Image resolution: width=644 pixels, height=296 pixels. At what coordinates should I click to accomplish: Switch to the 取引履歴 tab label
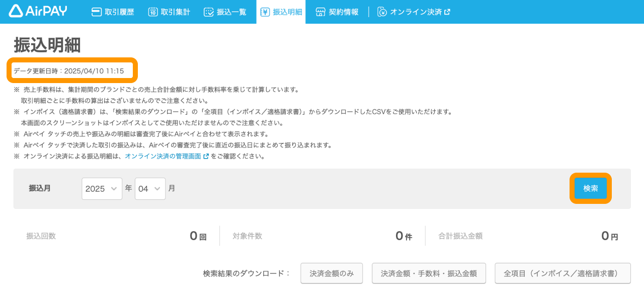[119, 12]
